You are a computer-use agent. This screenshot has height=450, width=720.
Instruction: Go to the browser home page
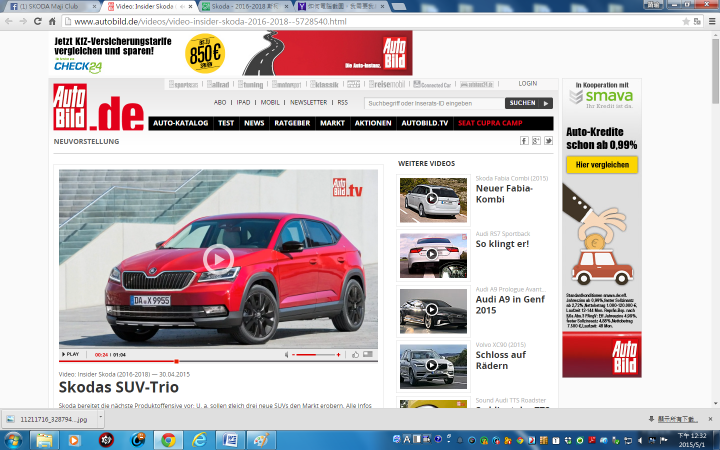click(x=52, y=21)
